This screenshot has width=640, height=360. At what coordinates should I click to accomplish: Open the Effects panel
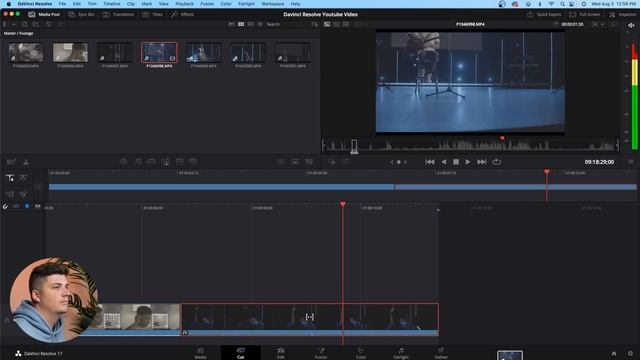click(x=182, y=14)
